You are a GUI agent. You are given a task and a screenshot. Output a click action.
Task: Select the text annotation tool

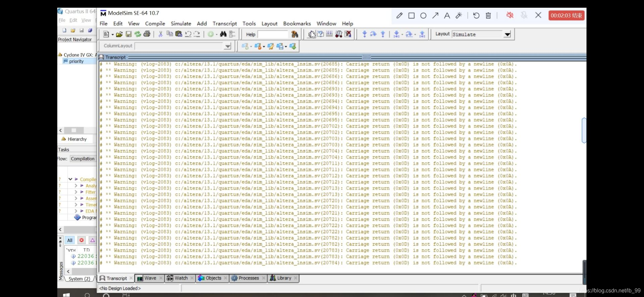tap(447, 15)
